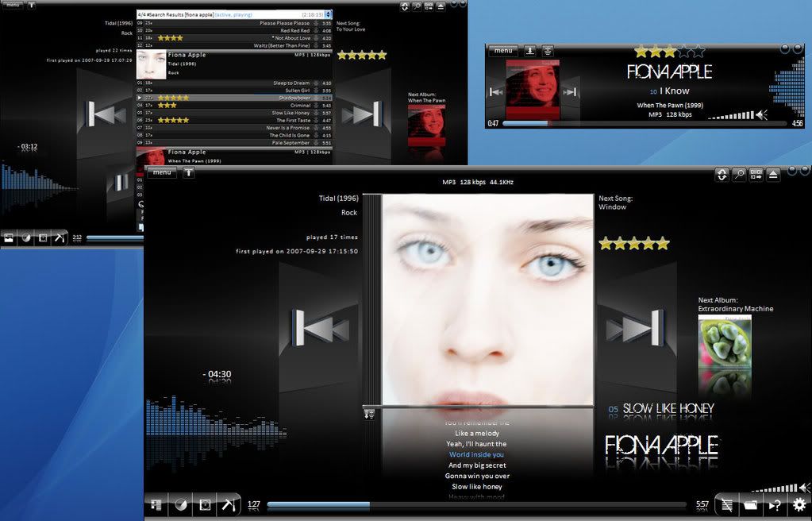
Task: Click the lyric line "Gonna win you over"
Action: (477, 476)
